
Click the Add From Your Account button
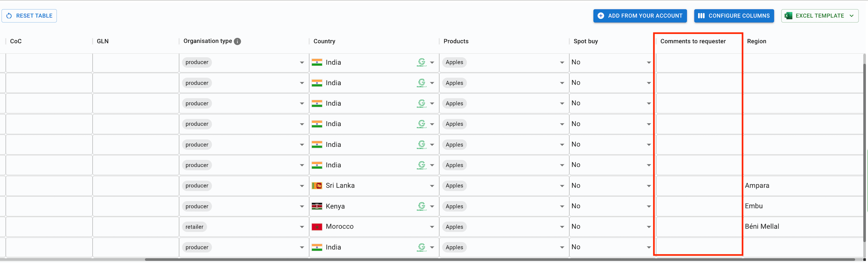(x=640, y=16)
